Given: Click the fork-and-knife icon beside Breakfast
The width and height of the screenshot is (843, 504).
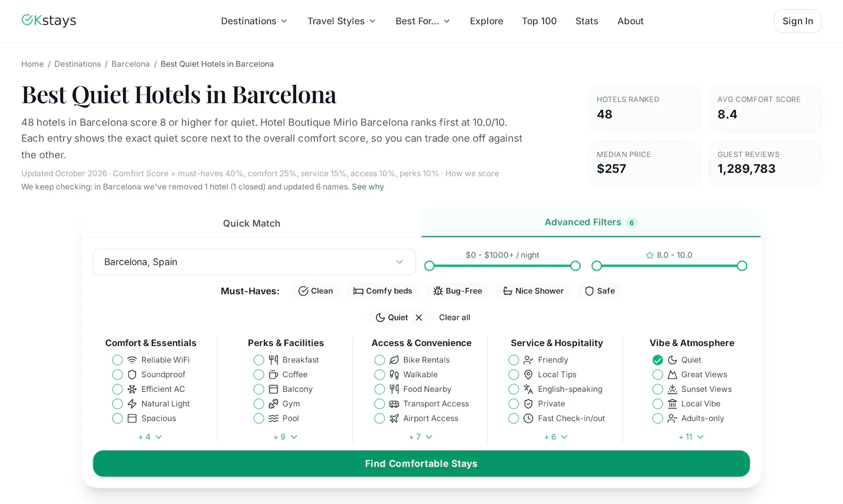Looking at the screenshot, I should [x=273, y=360].
